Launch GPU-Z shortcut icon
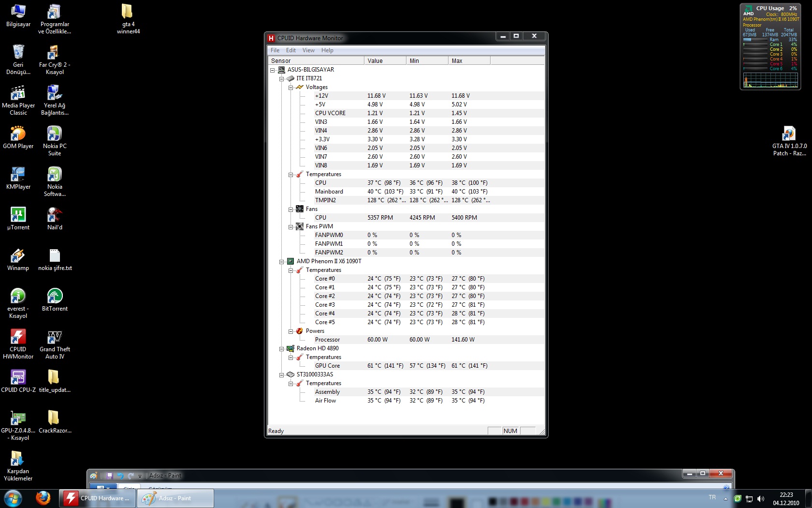Image resolution: width=812 pixels, height=508 pixels. coord(18,426)
